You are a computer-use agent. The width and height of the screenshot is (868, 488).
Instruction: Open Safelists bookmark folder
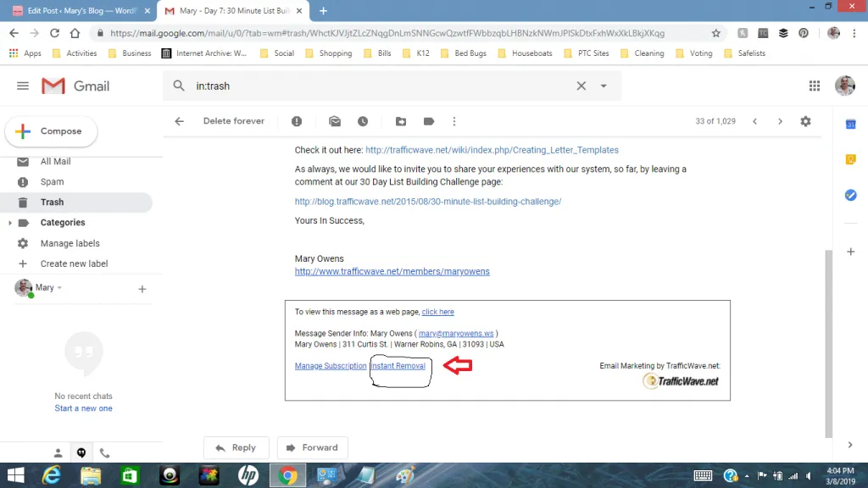pos(745,53)
